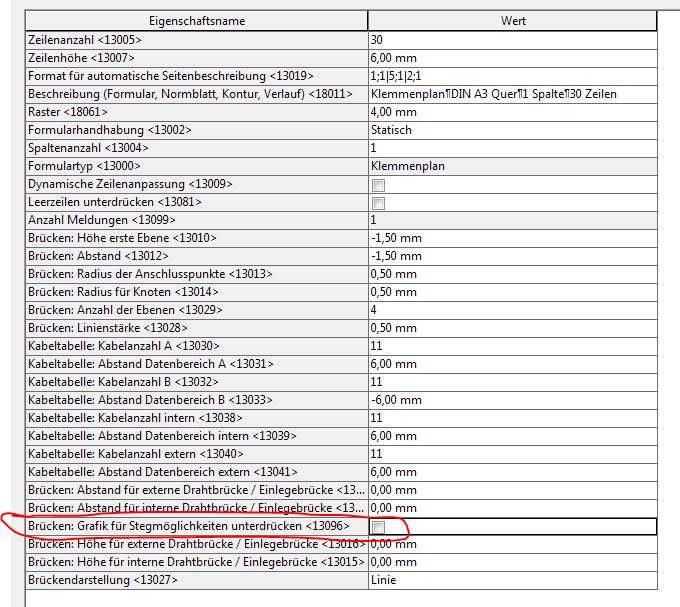Image resolution: width=680 pixels, height=607 pixels.
Task: Select Formulartyp <13000> property name
Action: [197, 166]
